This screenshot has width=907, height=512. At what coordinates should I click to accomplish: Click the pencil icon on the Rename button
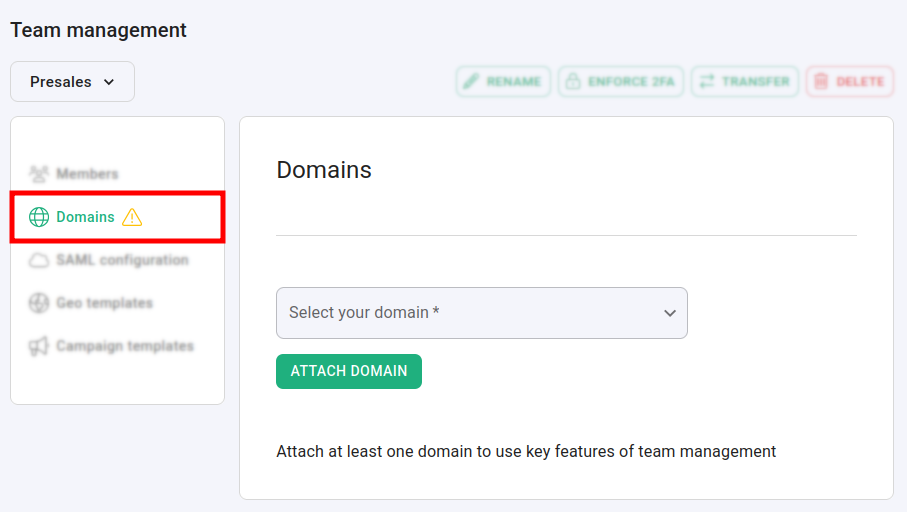pyautogui.click(x=470, y=82)
